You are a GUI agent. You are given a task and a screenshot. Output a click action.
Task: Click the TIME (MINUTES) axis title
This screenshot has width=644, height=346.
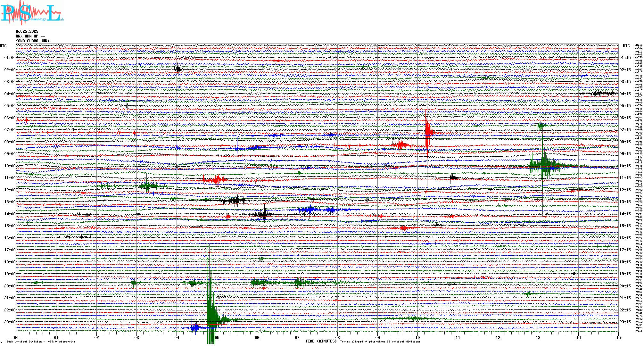pyautogui.click(x=321, y=341)
